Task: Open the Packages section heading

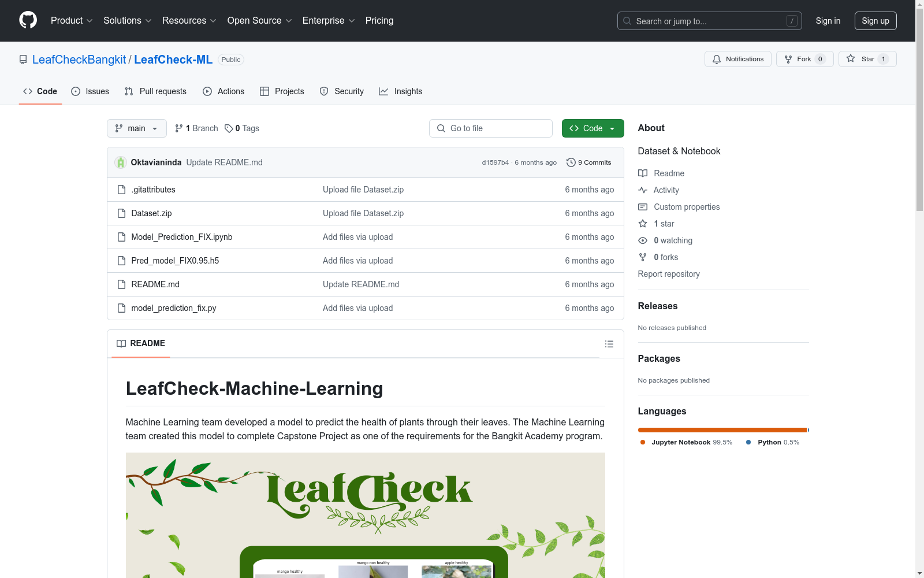Action: pos(659,359)
